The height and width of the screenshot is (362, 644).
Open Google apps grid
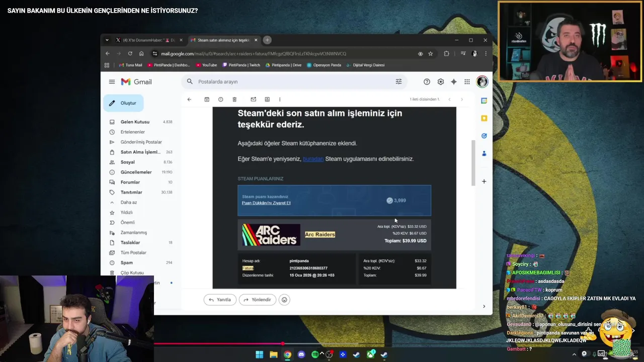(x=467, y=81)
